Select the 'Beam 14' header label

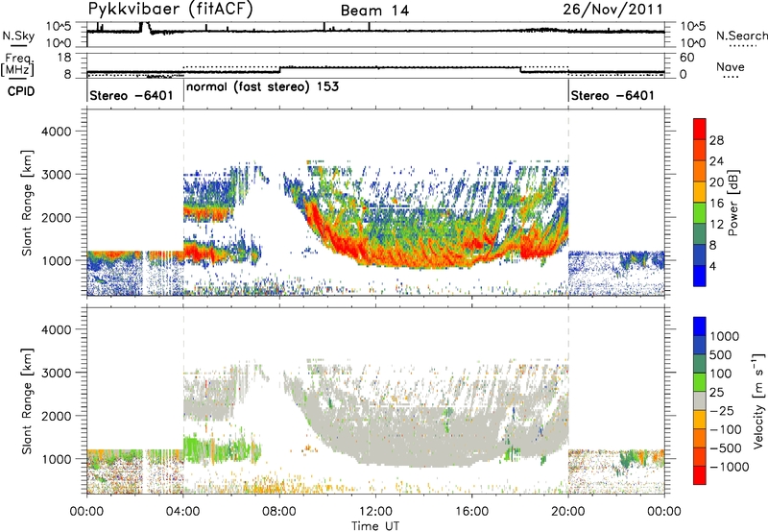[x=374, y=11]
